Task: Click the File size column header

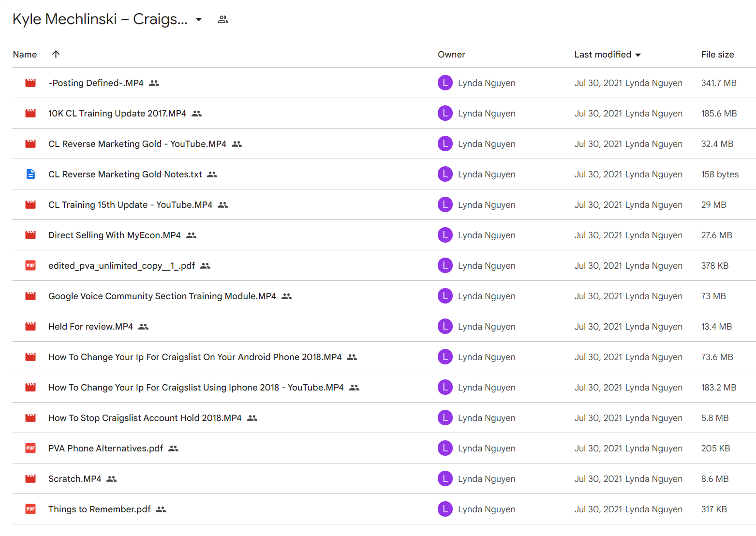Action: pyautogui.click(x=717, y=55)
